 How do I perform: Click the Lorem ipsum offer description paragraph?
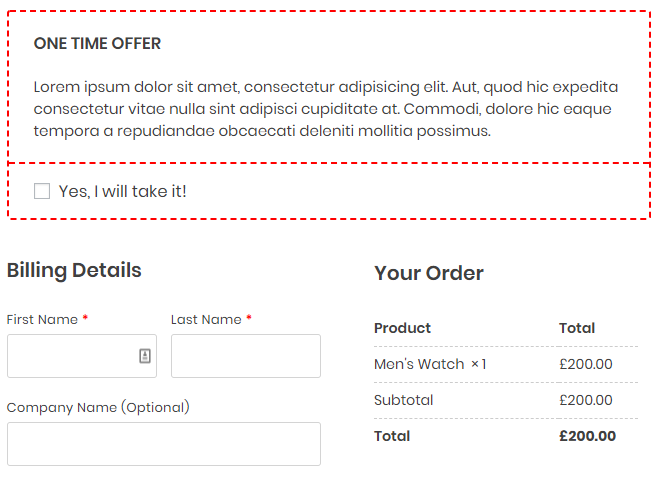(x=325, y=109)
